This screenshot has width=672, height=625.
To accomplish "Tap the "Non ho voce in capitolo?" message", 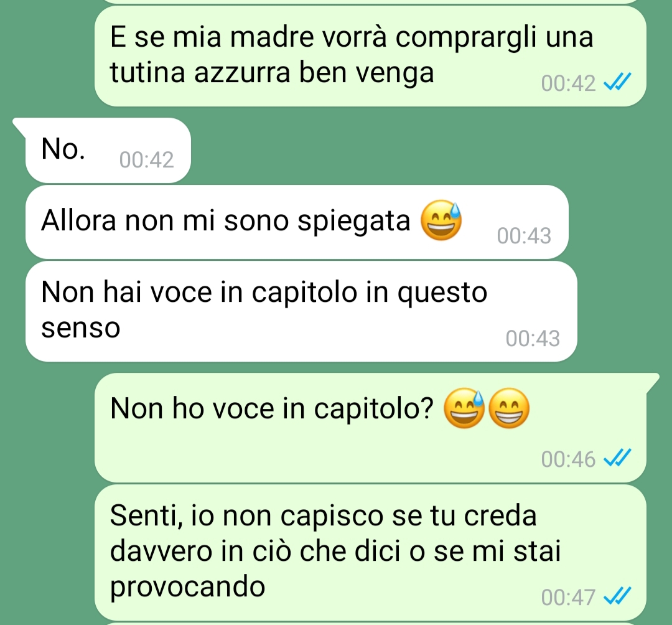I will click(370, 428).
